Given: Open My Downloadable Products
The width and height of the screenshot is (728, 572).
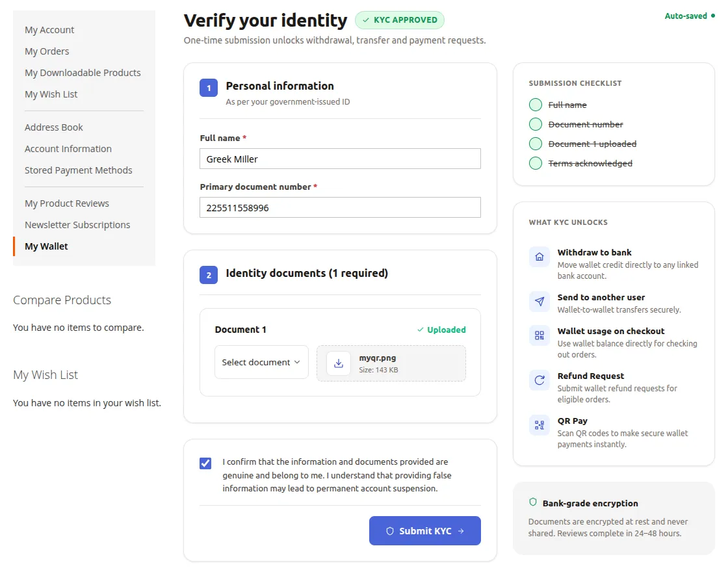Looking at the screenshot, I should [x=83, y=72].
